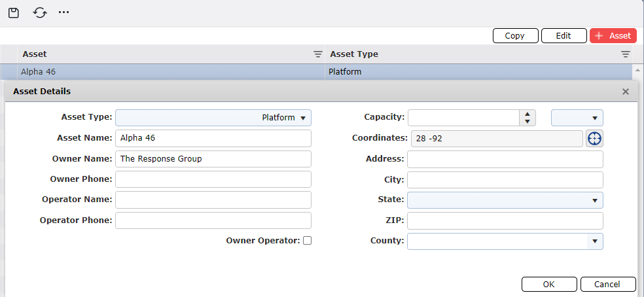Viewport: 644px width, 297px height.
Task: Focus the ZIP input field
Action: pyautogui.click(x=505, y=220)
